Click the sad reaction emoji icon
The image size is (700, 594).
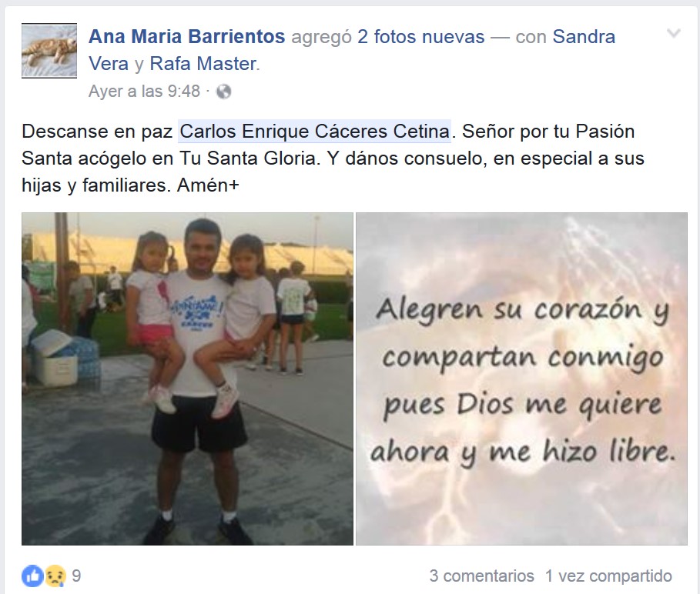pyautogui.click(x=55, y=576)
